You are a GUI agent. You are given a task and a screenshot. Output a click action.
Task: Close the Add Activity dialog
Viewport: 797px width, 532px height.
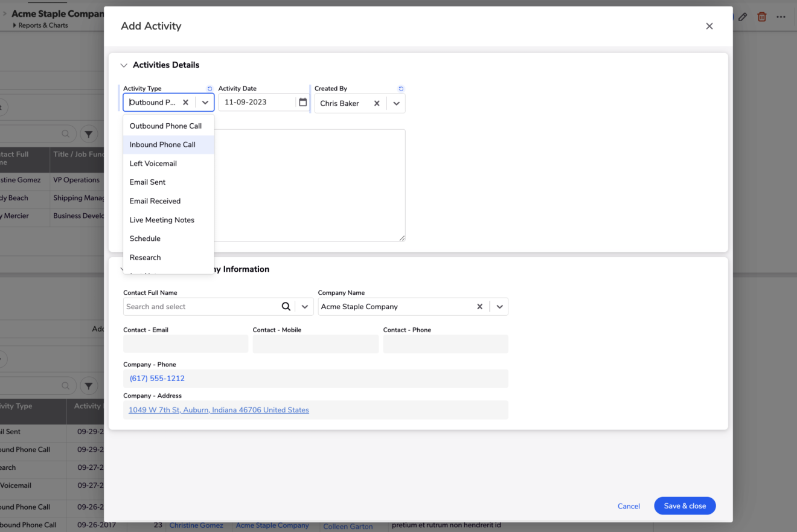click(709, 26)
